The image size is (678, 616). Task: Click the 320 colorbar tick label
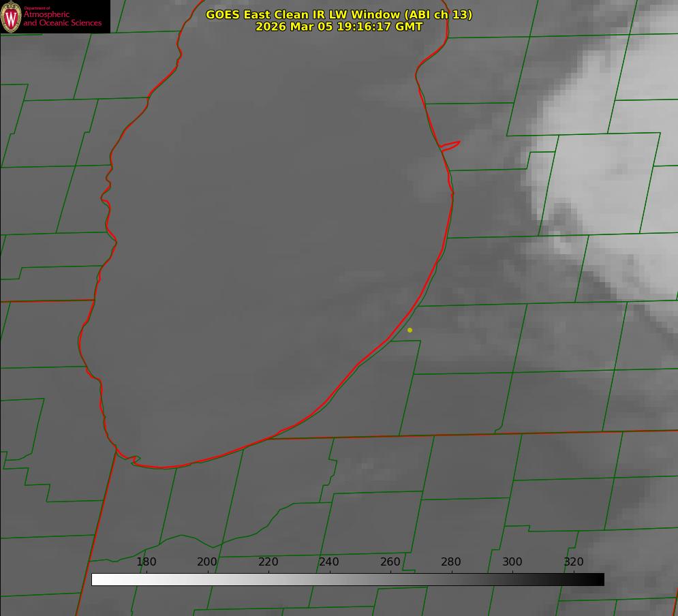pos(573,562)
